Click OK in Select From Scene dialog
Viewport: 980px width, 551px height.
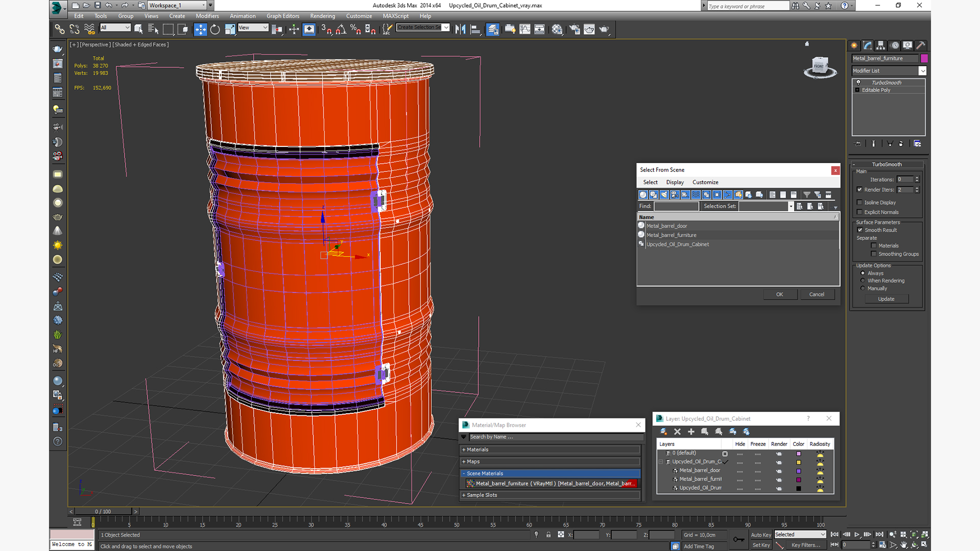(779, 294)
